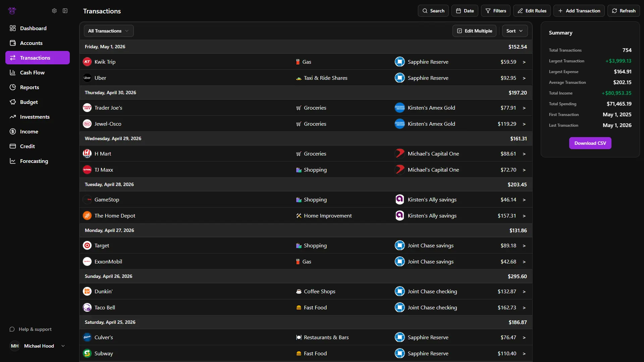The width and height of the screenshot is (644, 362).
Task: Open the Reports section
Action: [38, 87]
